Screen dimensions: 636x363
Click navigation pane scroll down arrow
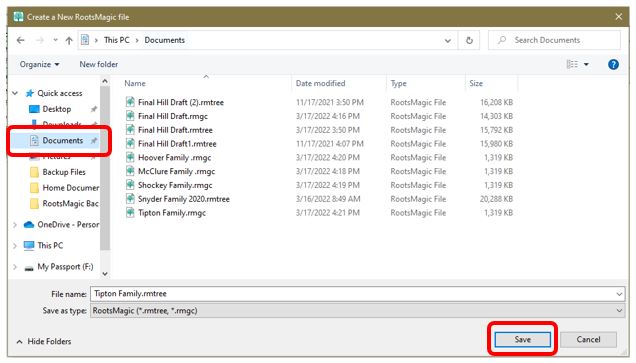(105, 274)
